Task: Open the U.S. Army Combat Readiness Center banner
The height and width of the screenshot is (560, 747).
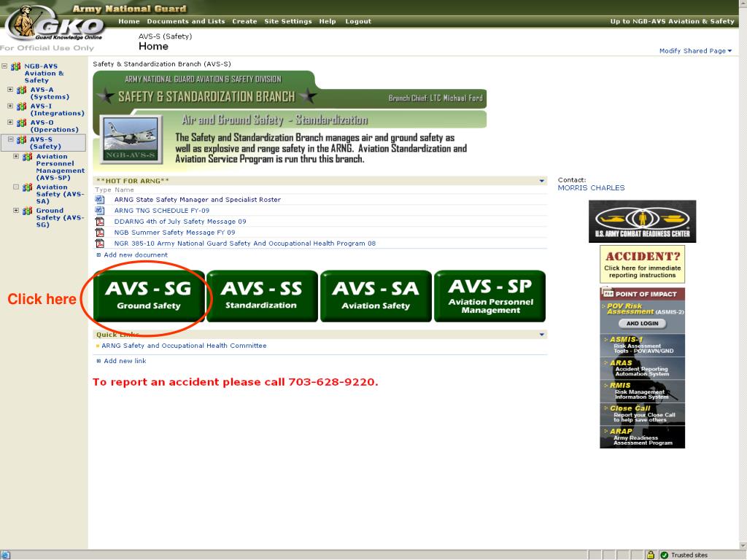Action: [642, 222]
